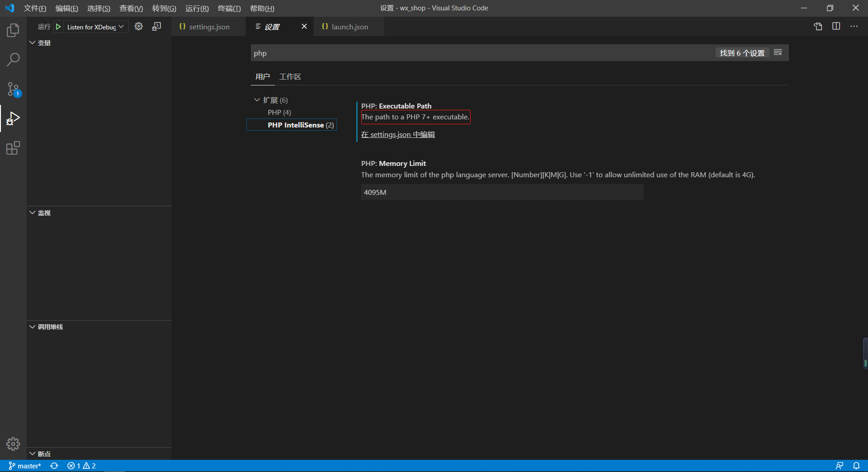Click the master* branch in status bar

25,466
